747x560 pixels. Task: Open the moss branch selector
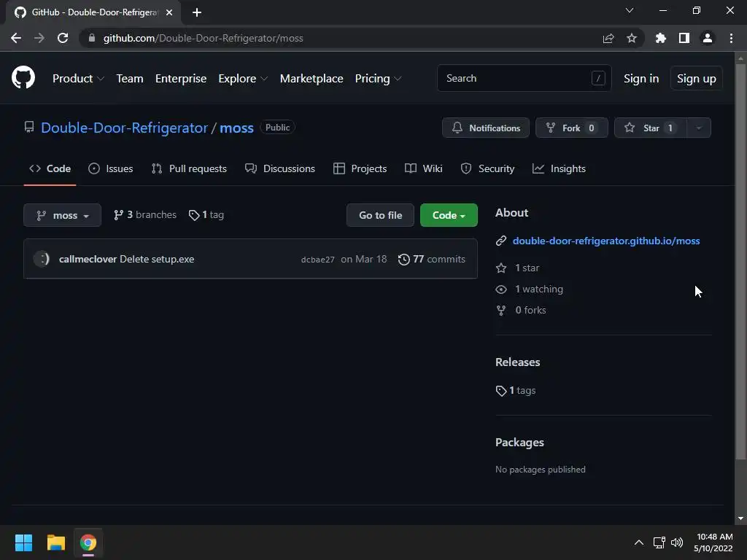click(x=63, y=215)
